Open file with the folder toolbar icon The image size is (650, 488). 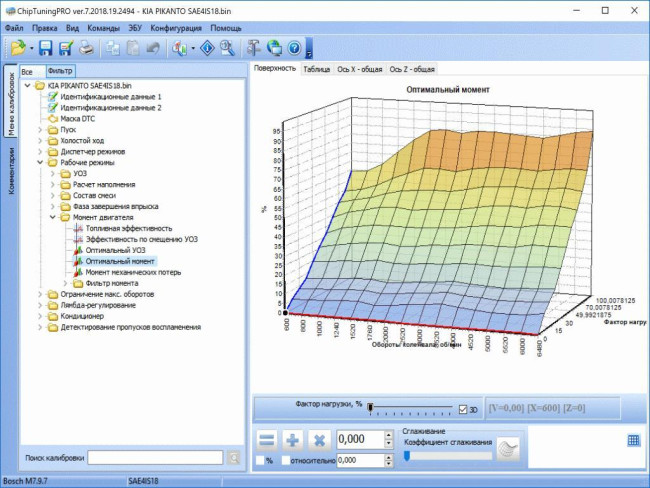coord(18,48)
